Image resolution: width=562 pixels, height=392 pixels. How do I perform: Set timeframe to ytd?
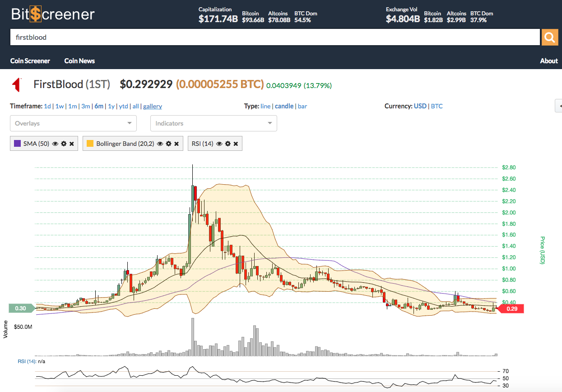click(123, 106)
